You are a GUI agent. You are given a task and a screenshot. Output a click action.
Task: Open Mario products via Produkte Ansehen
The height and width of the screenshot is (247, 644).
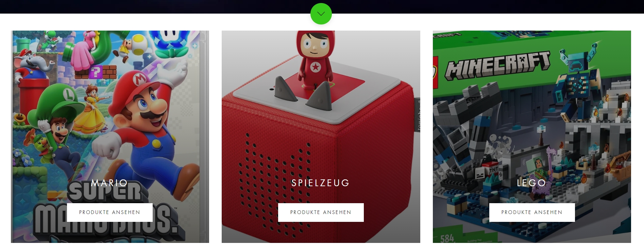pyautogui.click(x=110, y=212)
